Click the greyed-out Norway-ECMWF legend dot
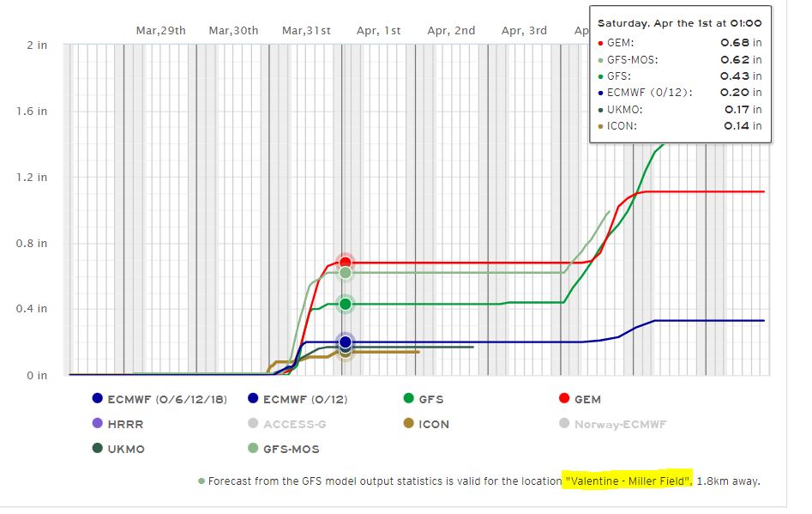 [x=564, y=424]
